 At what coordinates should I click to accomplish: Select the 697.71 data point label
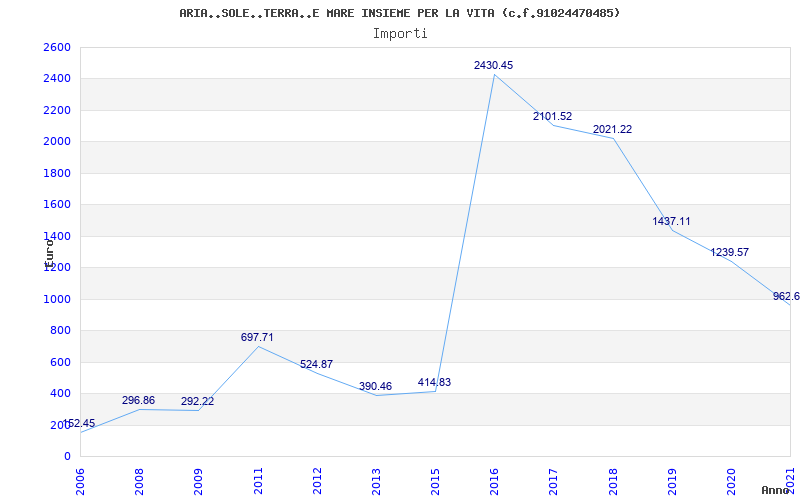tap(257, 337)
